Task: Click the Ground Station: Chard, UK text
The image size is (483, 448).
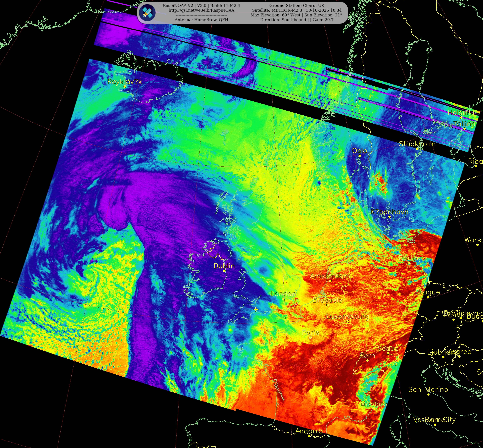Action: tap(297, 5)
